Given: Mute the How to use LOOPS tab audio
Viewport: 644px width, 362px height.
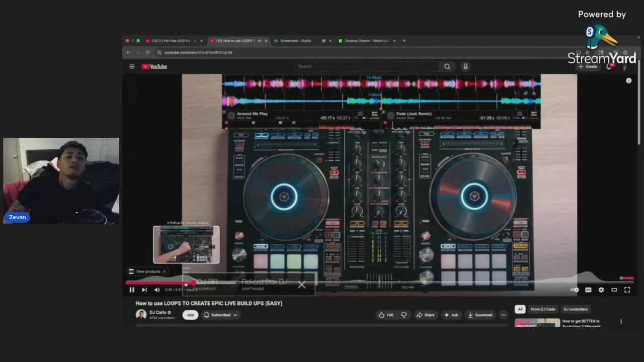Looking at the screenshot, I should [x=259, y=41].
